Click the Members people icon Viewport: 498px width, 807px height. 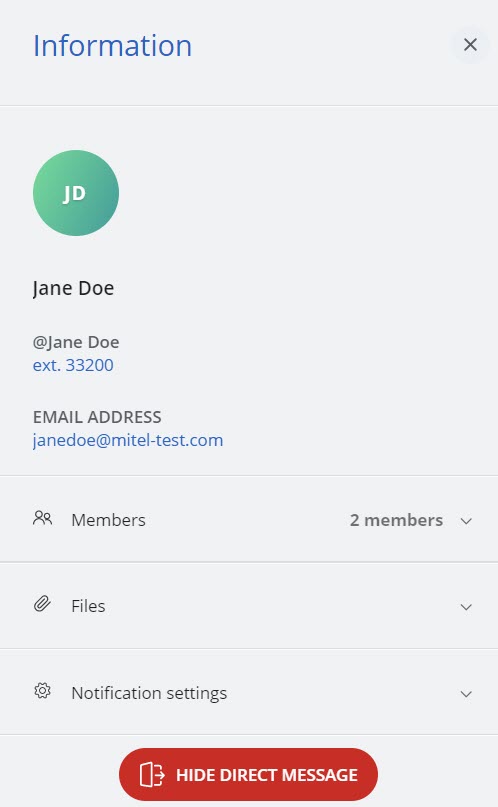(x=43, y=518)
